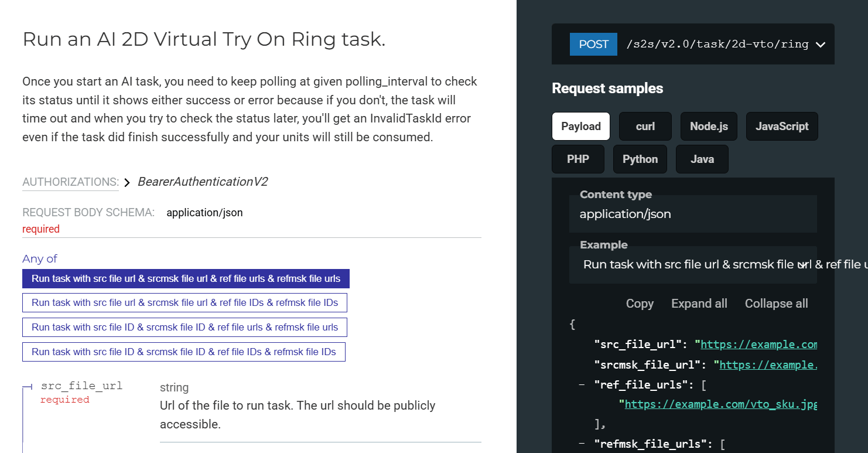868x453 pixels.
Task: Expand the BearerAuthenticationV2 authorizations section
Action: pos(127,182)
